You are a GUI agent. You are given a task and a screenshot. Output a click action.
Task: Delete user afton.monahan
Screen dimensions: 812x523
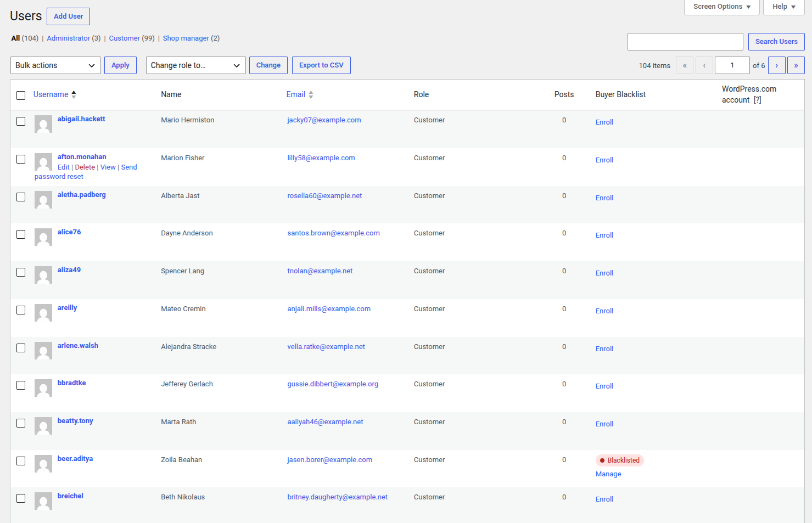tap(85, 167)
